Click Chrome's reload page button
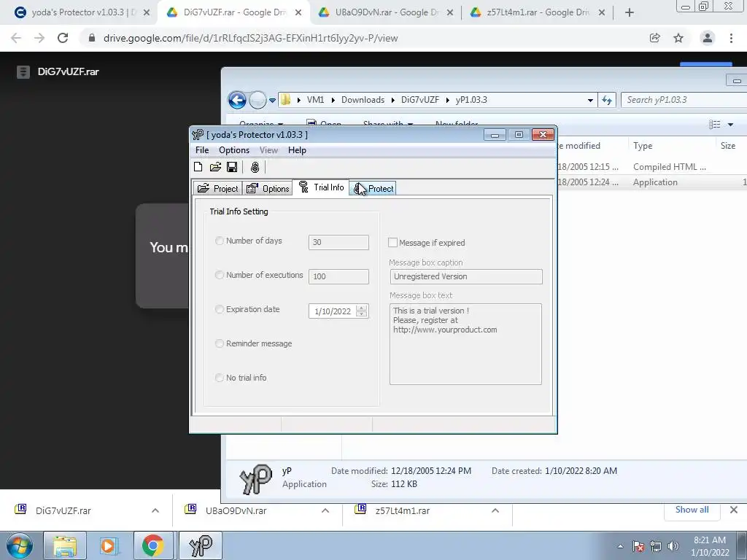The height and width of the screenshot is (560, 747). point(63,38)
